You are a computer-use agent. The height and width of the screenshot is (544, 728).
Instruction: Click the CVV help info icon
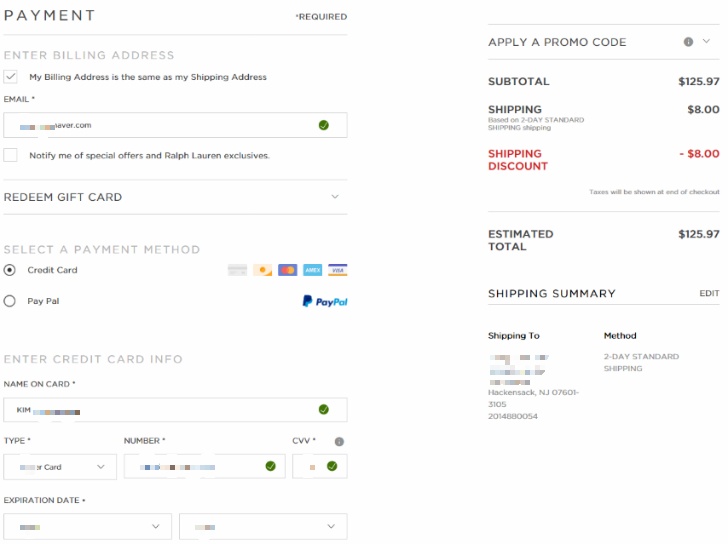click(x=339, y=441)
